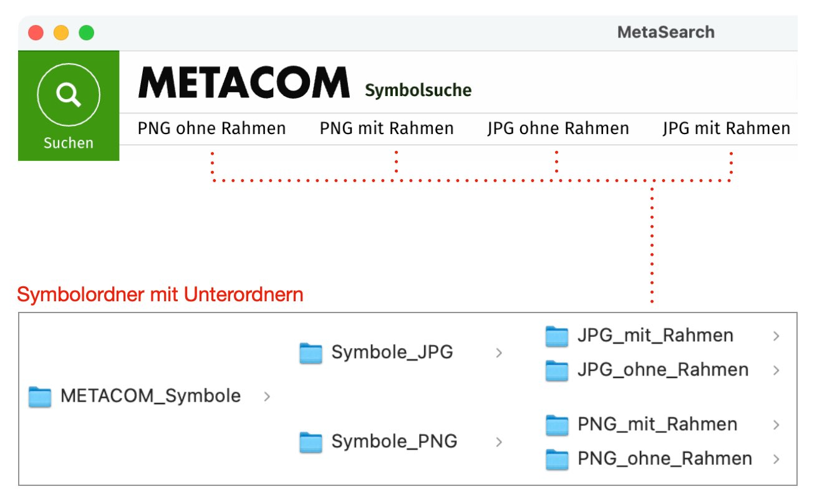This screenshot has height=504, width=817.
Task: Click the JPG_mit_Rahmen folder icon
Action: [x=557, y=336]
